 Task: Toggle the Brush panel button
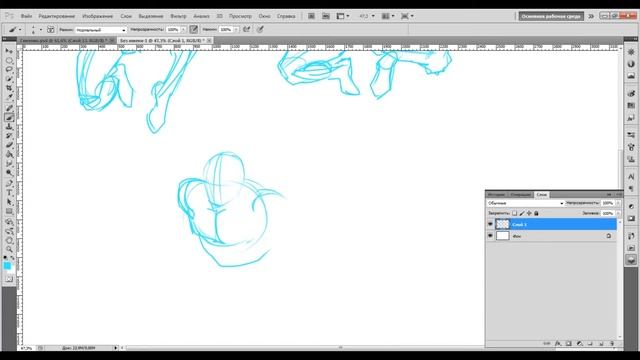pos(51,29)
